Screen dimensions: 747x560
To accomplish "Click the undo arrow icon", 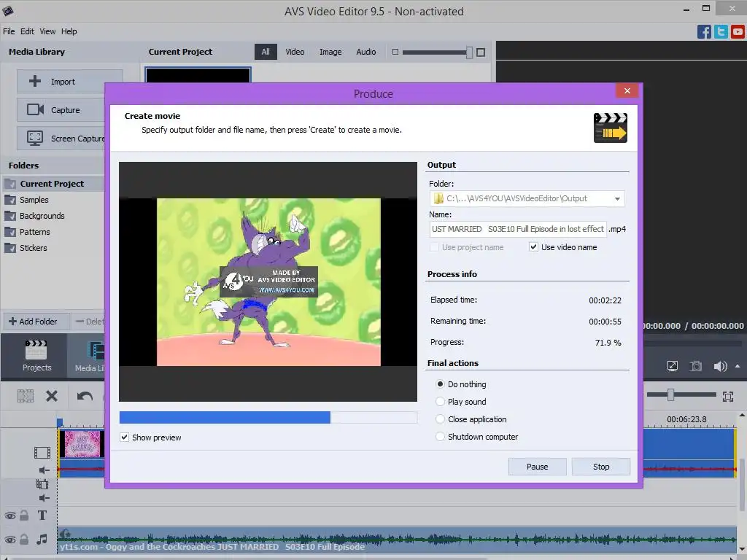I will coord(85,396).
